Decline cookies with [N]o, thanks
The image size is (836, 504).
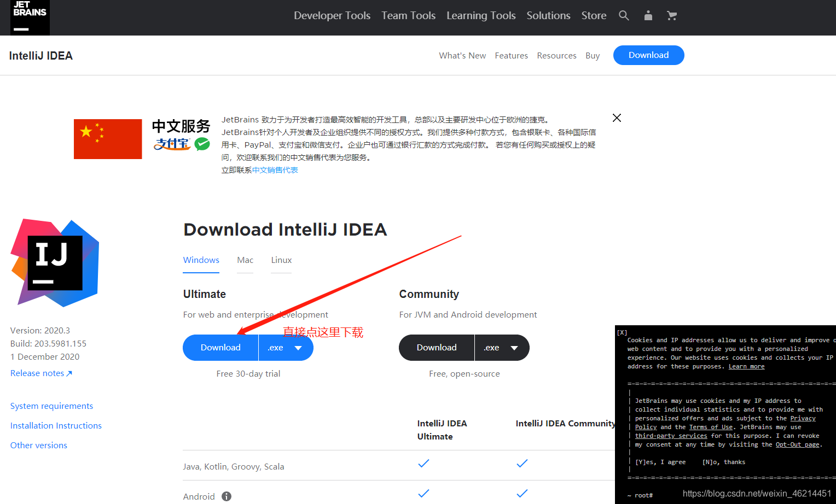723,462
